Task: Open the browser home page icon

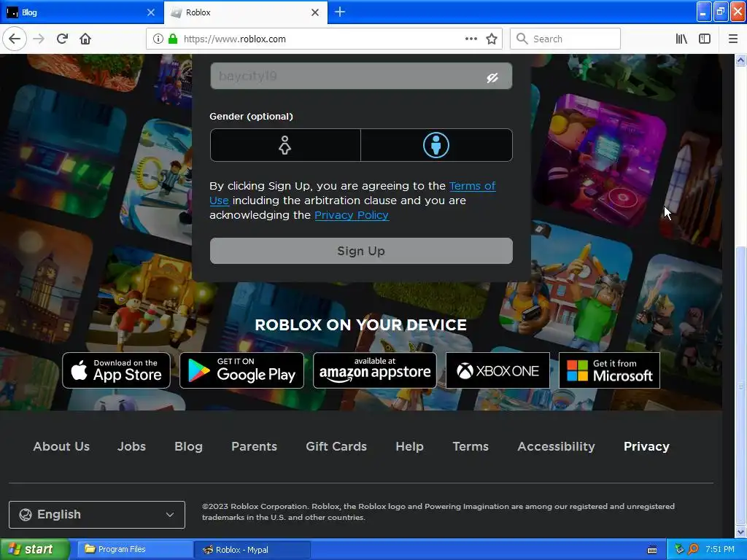Action: click(x=85, y=39)
